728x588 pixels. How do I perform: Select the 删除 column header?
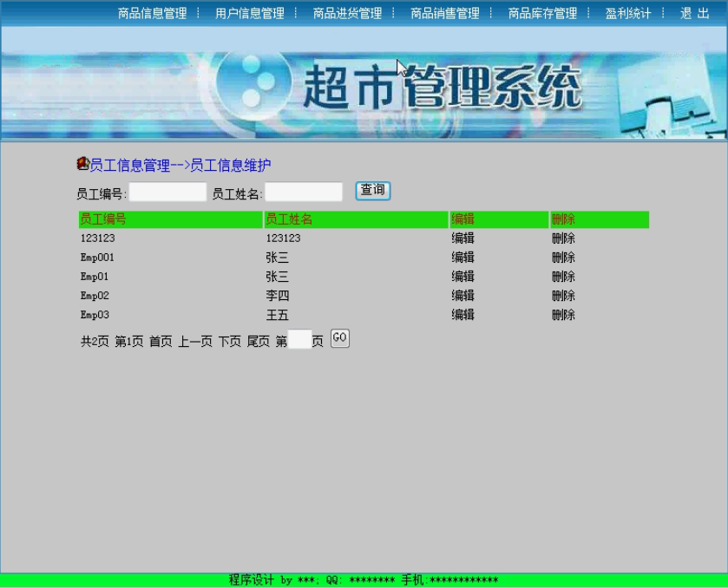click(600, 219)
